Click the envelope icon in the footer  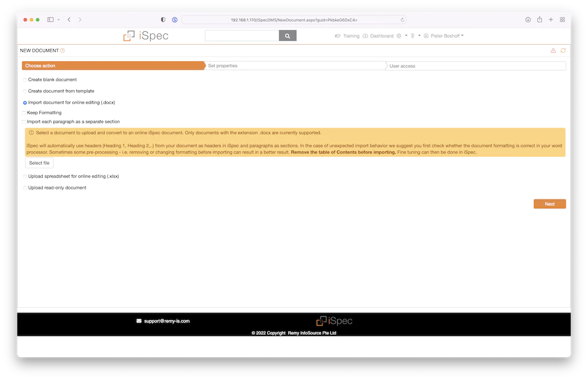(139, 321)
